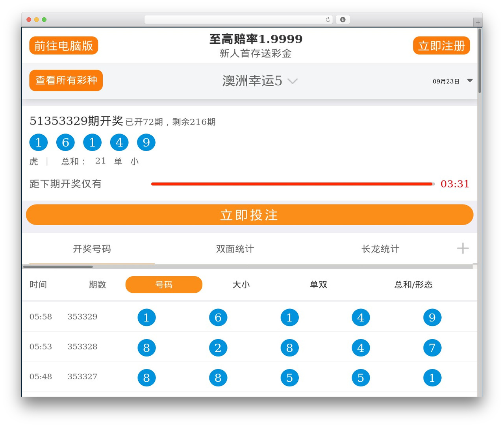Click the 新人首存送彩金 promo text
Screen dimensions: 504x427
(x=256, y=54)
